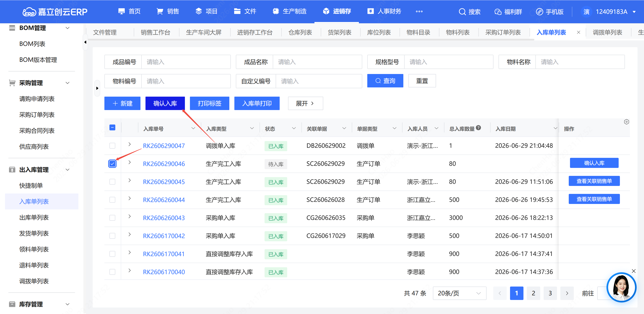
Task: Expand the filter panel side arrow
Action: coord(97,88)
